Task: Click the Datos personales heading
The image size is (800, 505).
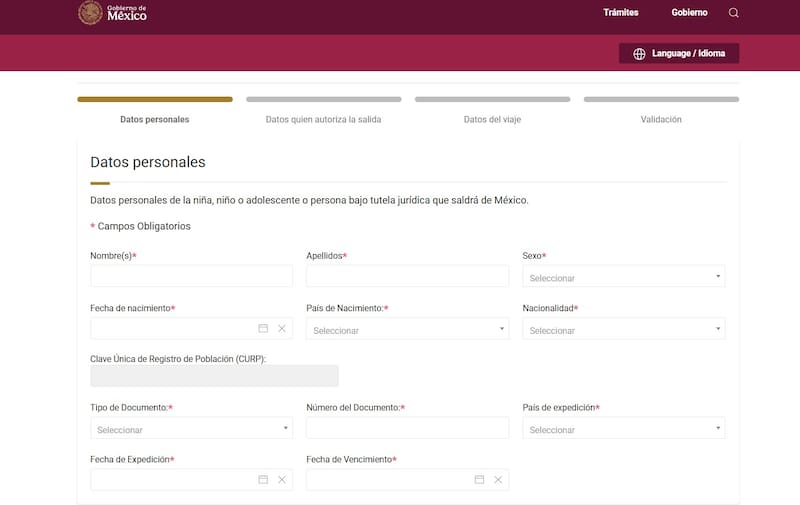Action: 148,162
